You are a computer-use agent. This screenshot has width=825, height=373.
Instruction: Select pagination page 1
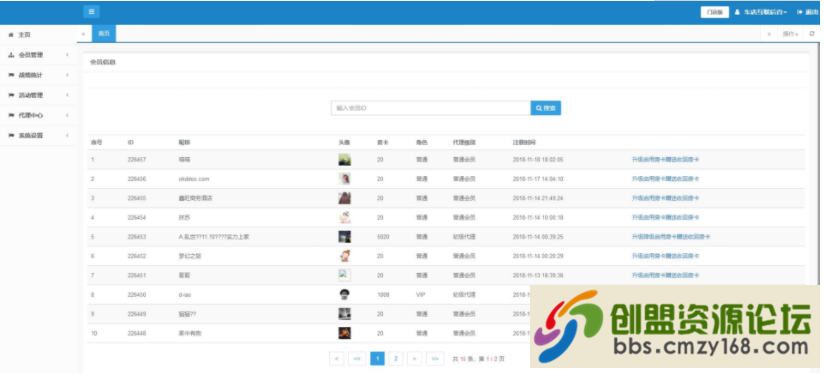[x=377, y=359]
